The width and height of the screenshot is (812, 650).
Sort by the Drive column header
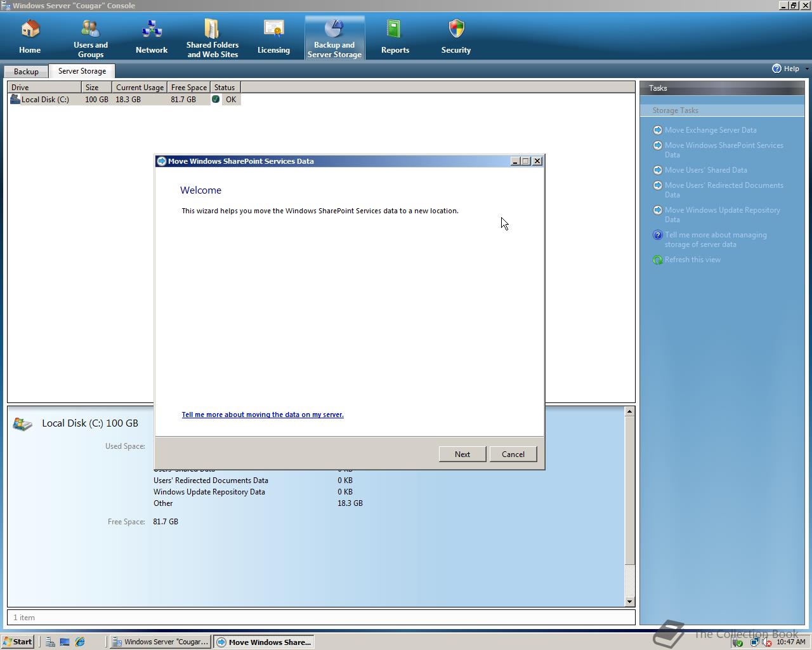click(x=44, y=87)
